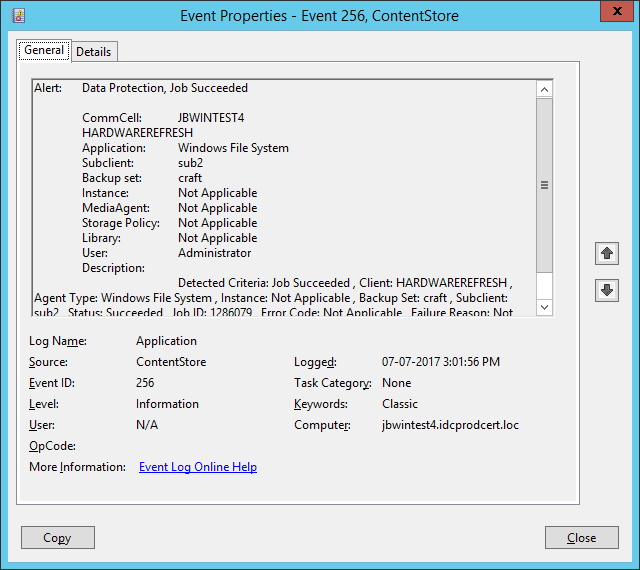The width and height of the screenshot is (640, 570).
Task: Go to next event with down arrow button
Action: (x=607, y=290)
